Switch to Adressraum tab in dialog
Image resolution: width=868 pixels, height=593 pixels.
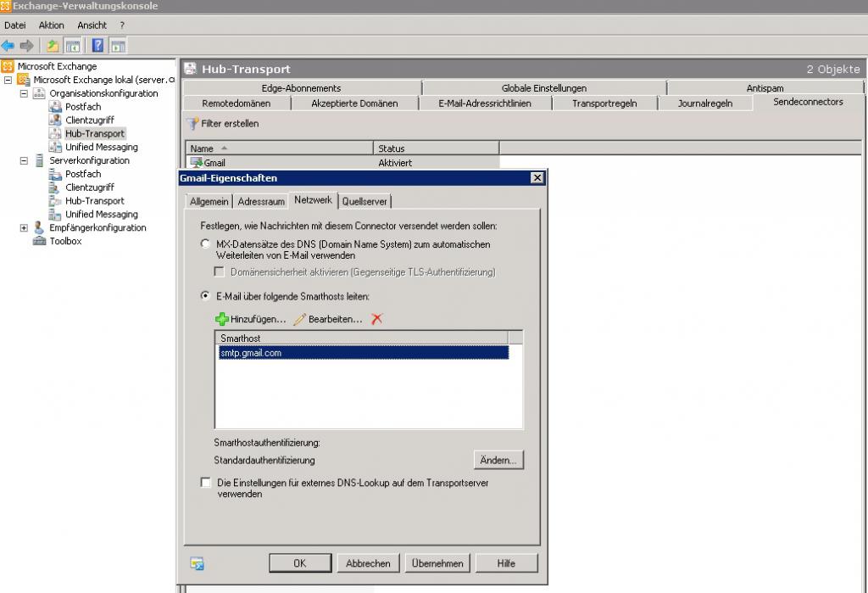[x=261, y=201]
